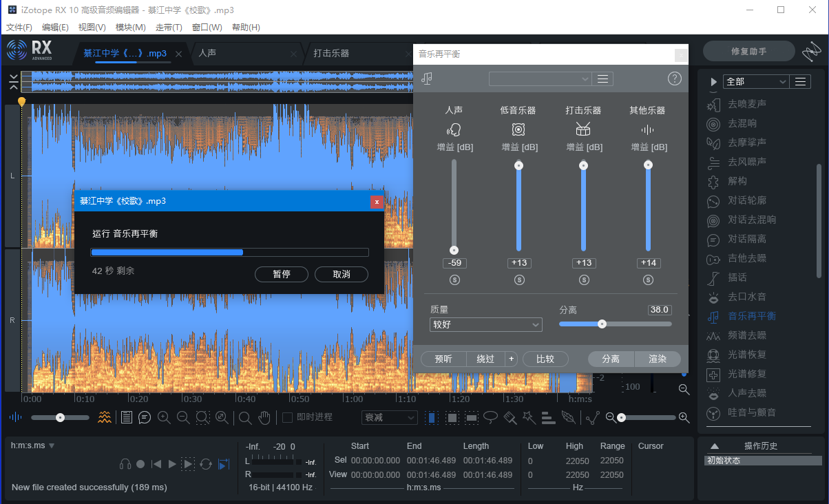Expand the plus options next to 绕过
The height and width of the screenshot is (504, 829).
[x=511, y=359]
